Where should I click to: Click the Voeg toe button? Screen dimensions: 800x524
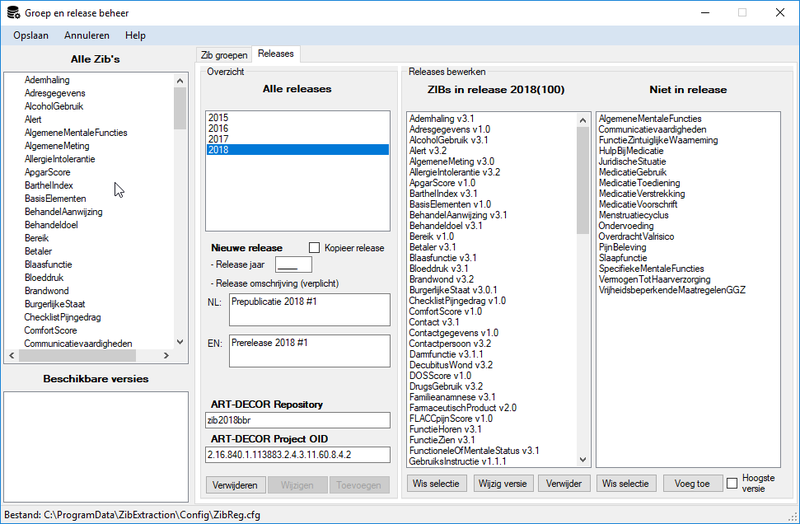click(692, 483)
